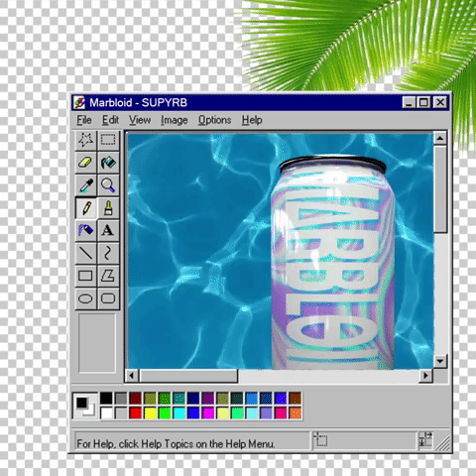
Task: Select the Magnifier tool
Action: pyautogui.click(x=108, y=185)
